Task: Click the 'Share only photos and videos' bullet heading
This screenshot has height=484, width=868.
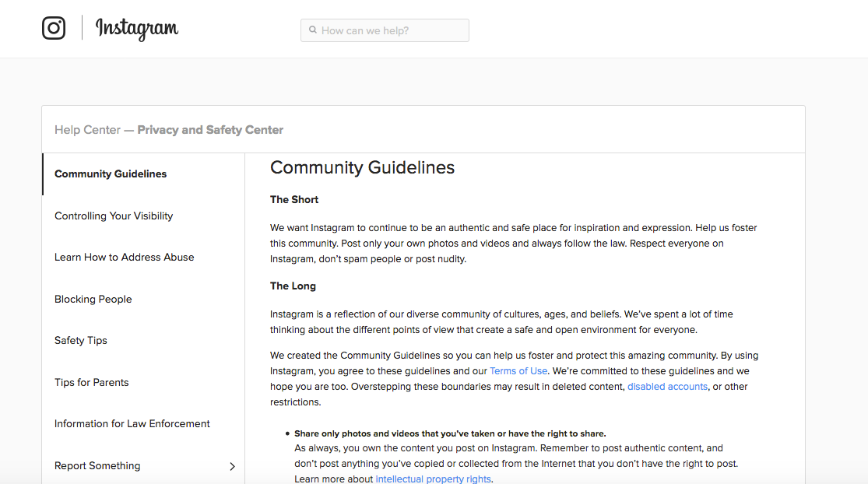Action: pyautogui.click(x=450, y=433)
